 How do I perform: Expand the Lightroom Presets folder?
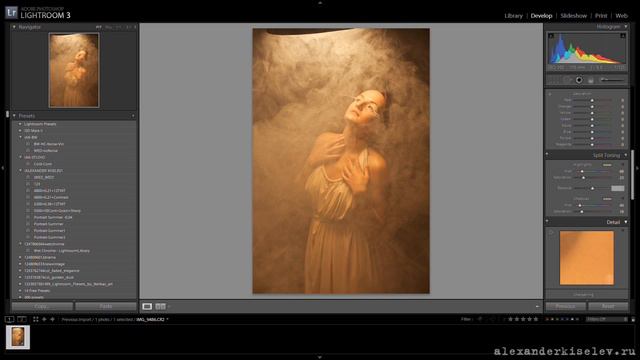(x=20, y=124)
